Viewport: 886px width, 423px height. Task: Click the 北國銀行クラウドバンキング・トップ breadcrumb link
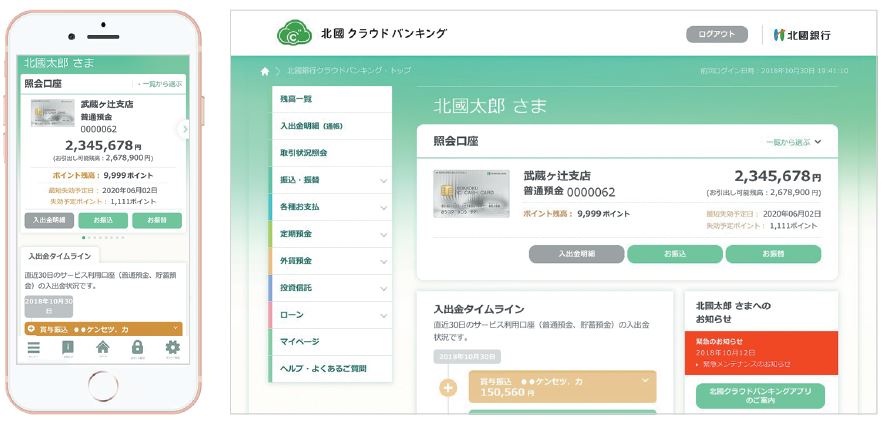tap(349, 71)
